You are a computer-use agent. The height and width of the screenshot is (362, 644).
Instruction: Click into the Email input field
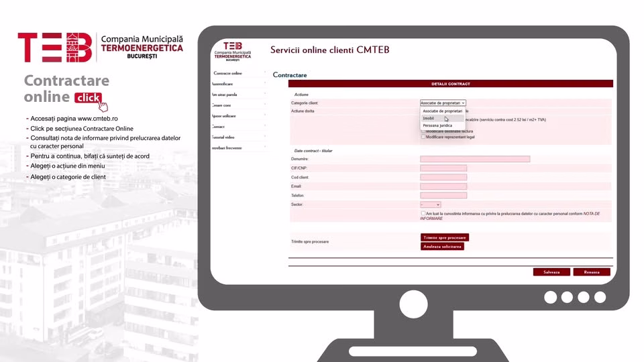pyautogui.click(x=443, y=186)
